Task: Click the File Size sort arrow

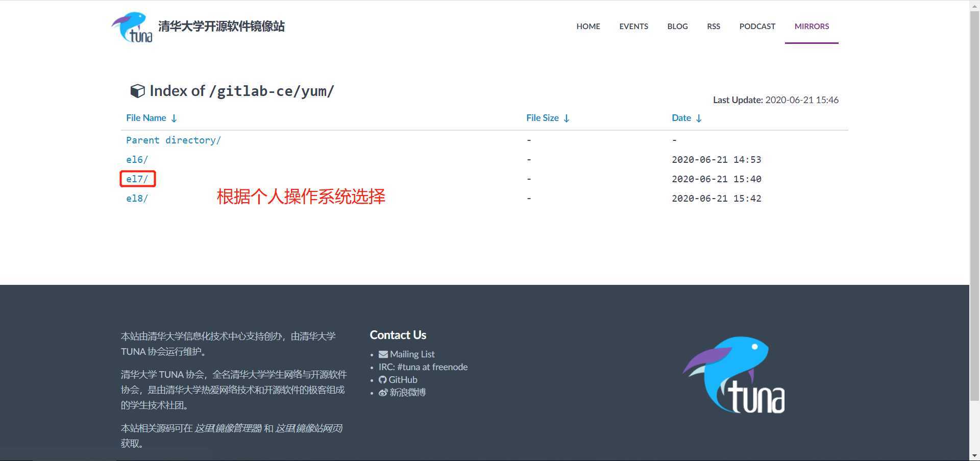Action: tap(567, 118)
